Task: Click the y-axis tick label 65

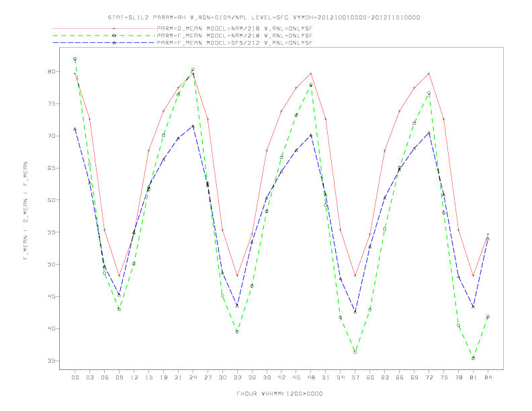Action: point(52,168)
